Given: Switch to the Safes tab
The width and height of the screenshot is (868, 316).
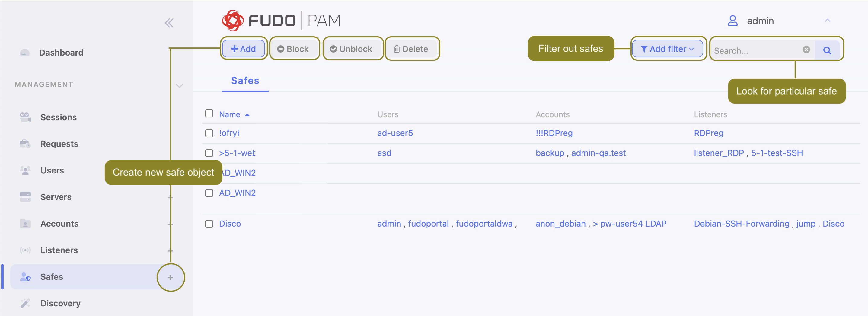Looking at the screenshot, I should [x=245, y=81].
